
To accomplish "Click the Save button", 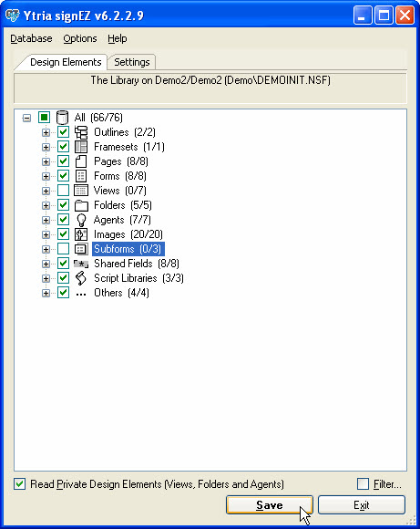I will click(x=270, y=505).
